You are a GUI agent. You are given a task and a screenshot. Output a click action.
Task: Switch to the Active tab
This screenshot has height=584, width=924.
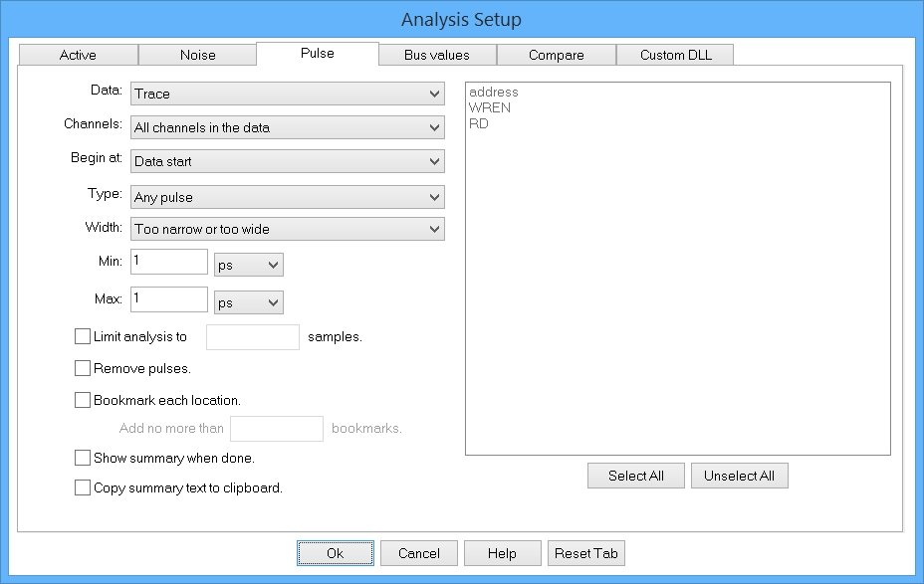coord(78,55)
